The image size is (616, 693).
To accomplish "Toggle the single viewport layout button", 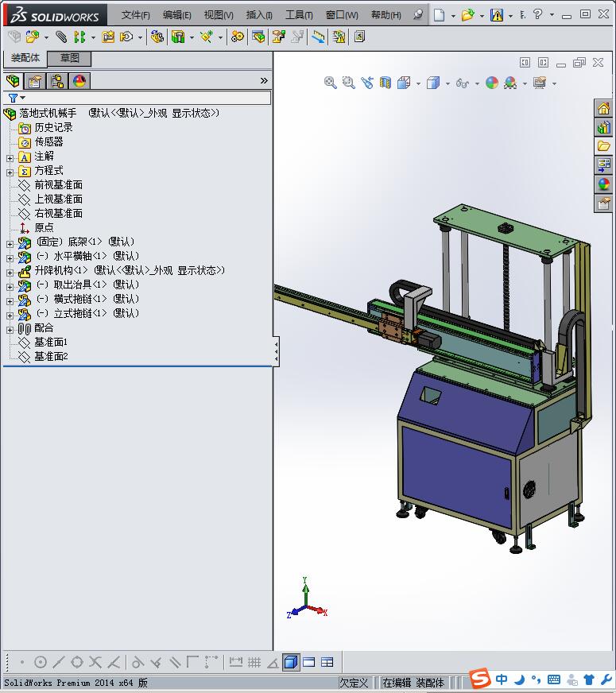I will pos(291,662).
